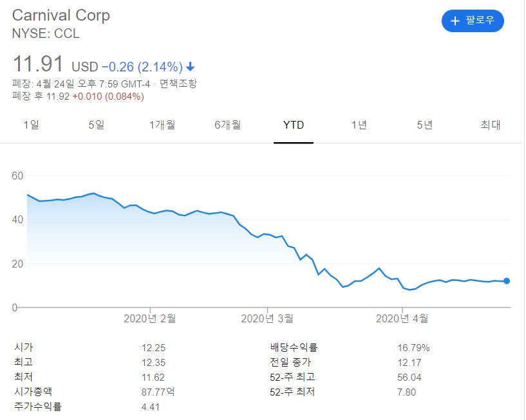The height and width of the screenshot is (420, 526).
Task: Click the 최고 value 12.35
Action: 153,363
